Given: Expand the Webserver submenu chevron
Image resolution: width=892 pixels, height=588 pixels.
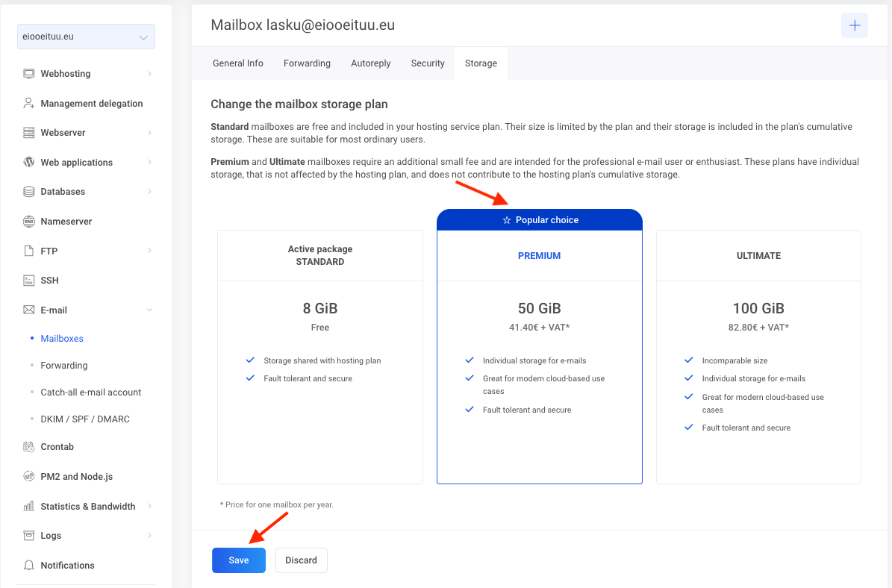Looking at the screenshot, I should (x=149, y=133).
